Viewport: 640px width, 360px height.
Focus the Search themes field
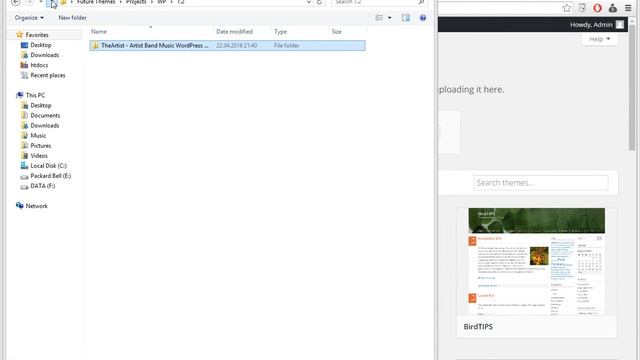541,183
